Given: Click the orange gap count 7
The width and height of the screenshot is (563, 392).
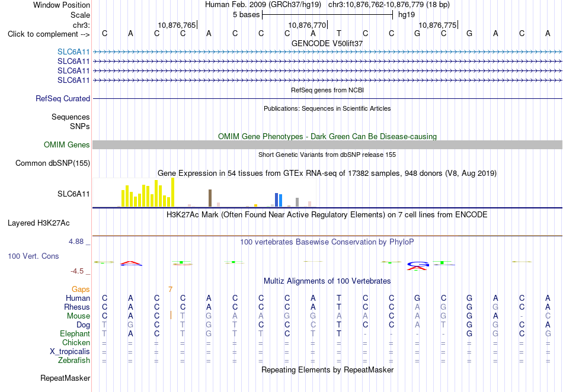Looking at the screenshot, I should [170, 289].
